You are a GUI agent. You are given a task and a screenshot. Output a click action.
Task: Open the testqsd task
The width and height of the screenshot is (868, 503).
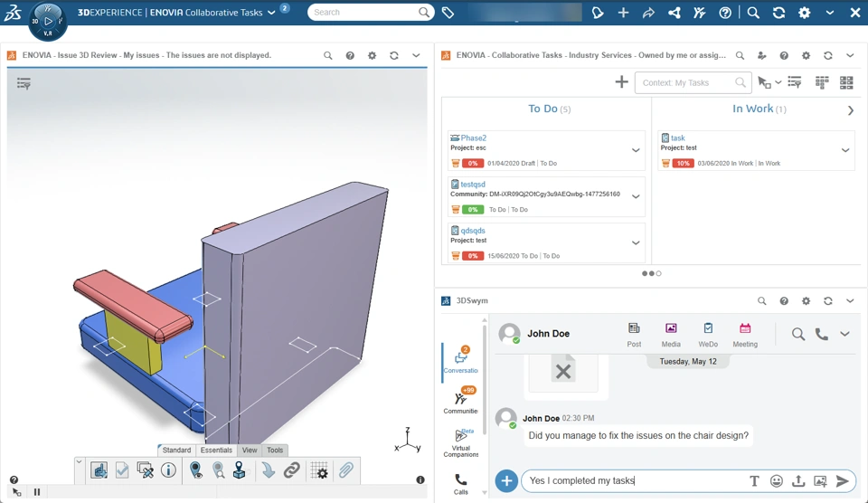473,184
